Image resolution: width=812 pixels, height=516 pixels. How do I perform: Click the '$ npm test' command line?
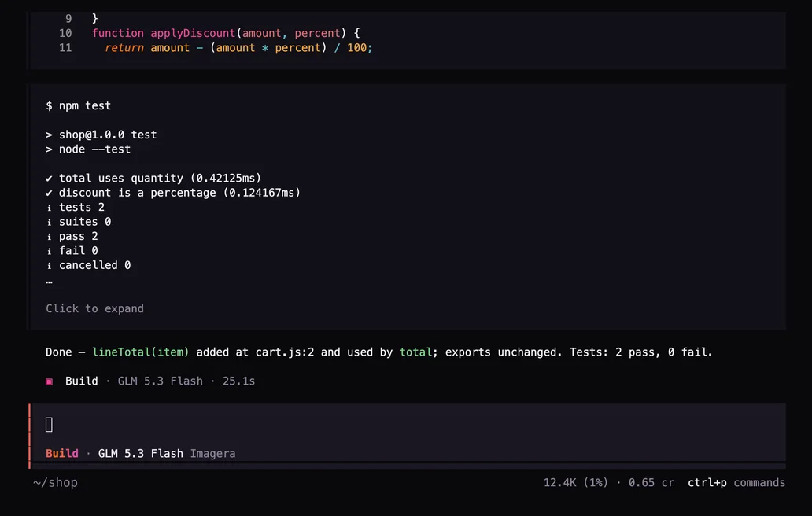click(78, 105)
